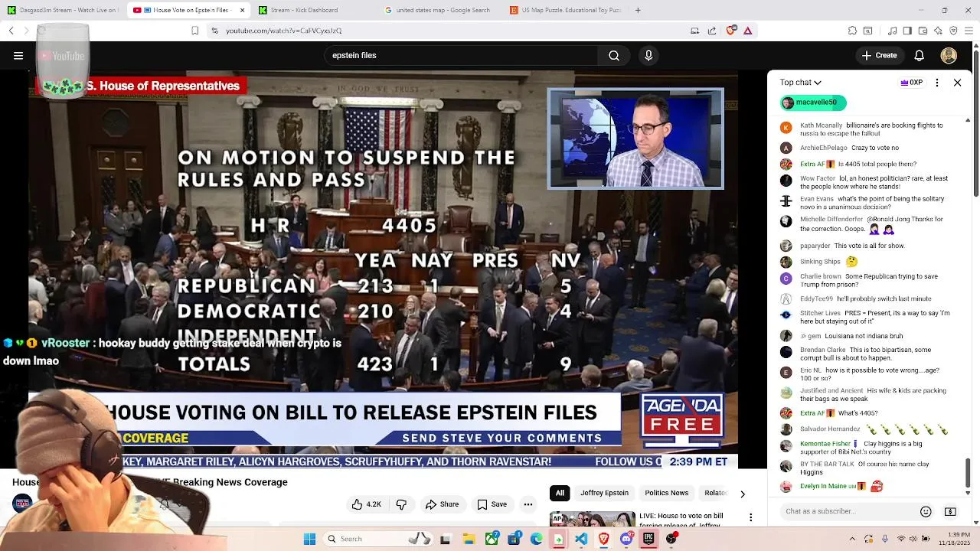This screenshot has height=551, width=980.
Task: Open the video more actions menu
Action: [528, 504]
